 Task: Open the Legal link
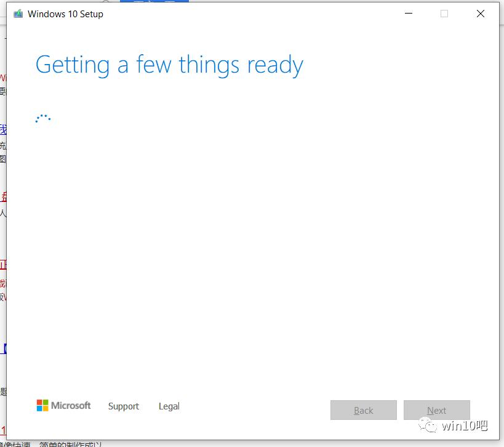point(169,406)
